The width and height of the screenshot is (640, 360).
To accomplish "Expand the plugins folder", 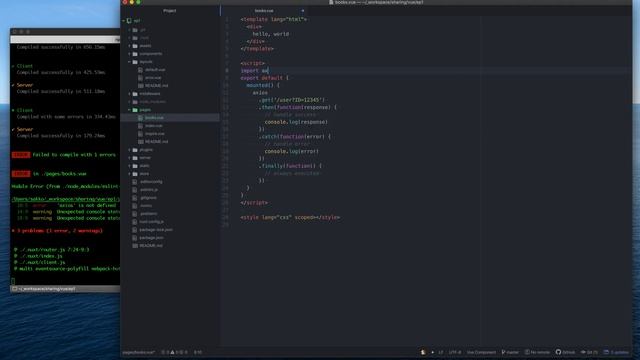I will 130,150.
